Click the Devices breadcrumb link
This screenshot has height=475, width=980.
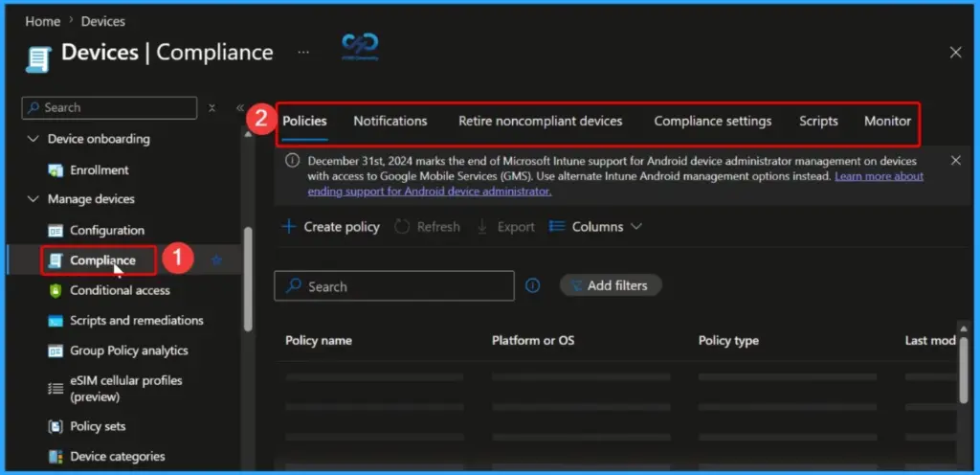point(103,21)
